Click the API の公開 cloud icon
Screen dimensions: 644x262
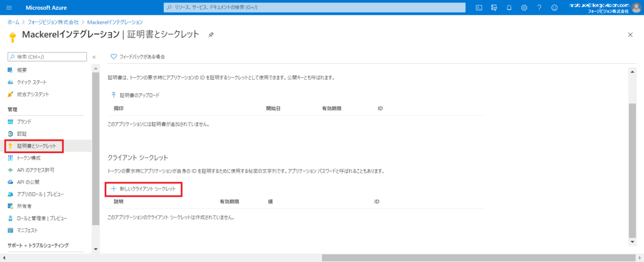(10, 182)
